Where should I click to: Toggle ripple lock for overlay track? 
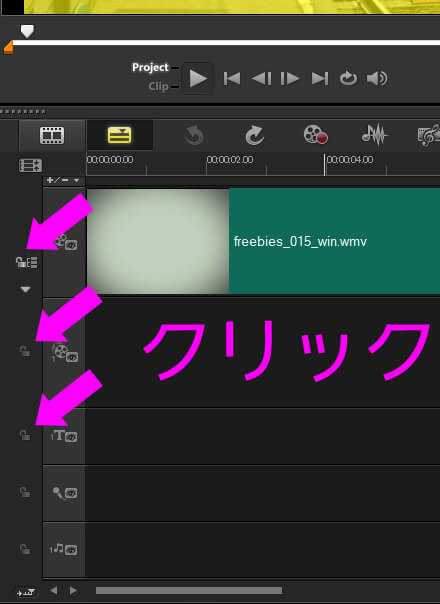click(25, 351)
